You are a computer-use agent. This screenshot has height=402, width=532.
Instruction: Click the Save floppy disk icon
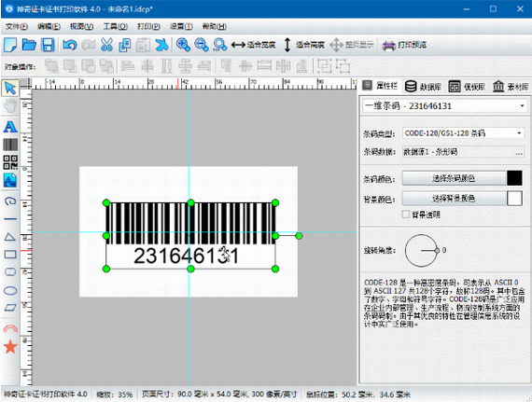coord(48,45)
